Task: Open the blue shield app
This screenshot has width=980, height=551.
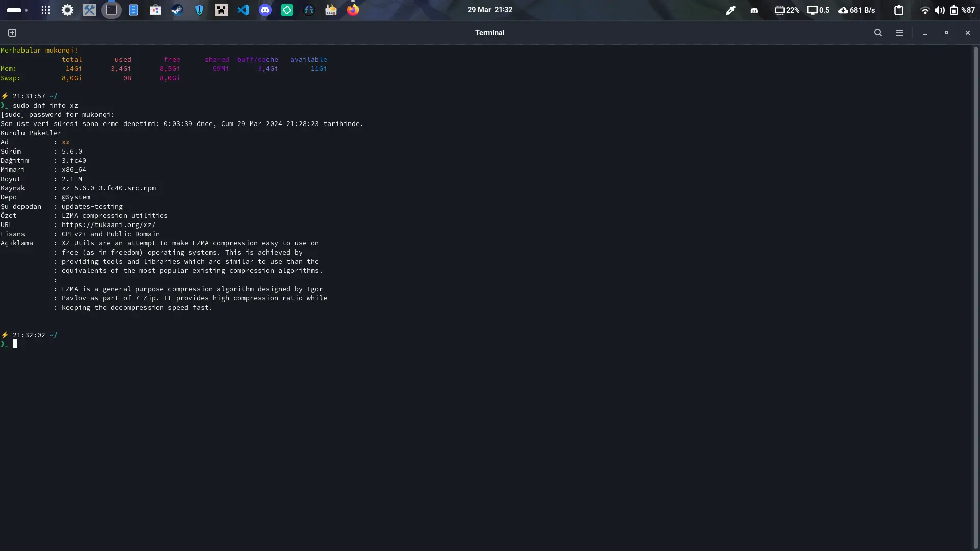Action: 199,10
